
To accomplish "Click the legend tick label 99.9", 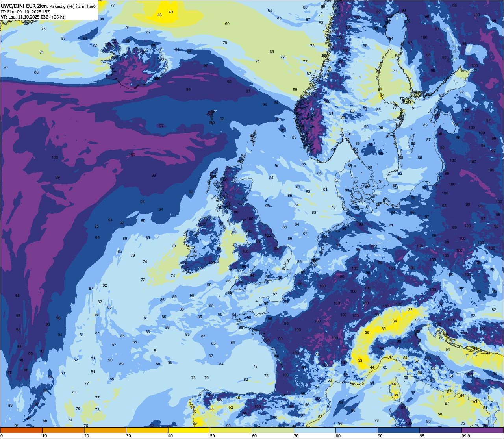I will pyautogui.click(x=466, y=436).
